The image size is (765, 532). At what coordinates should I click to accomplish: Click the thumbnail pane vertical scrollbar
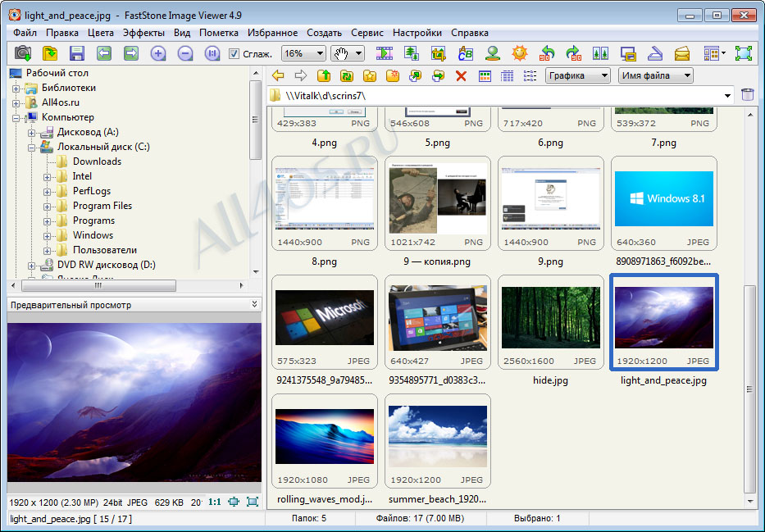pyautogui.click(x=749, y=389)
